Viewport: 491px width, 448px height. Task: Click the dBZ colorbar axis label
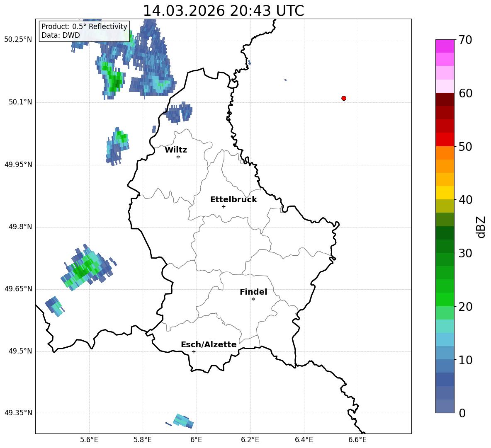[x=481, y=227]
